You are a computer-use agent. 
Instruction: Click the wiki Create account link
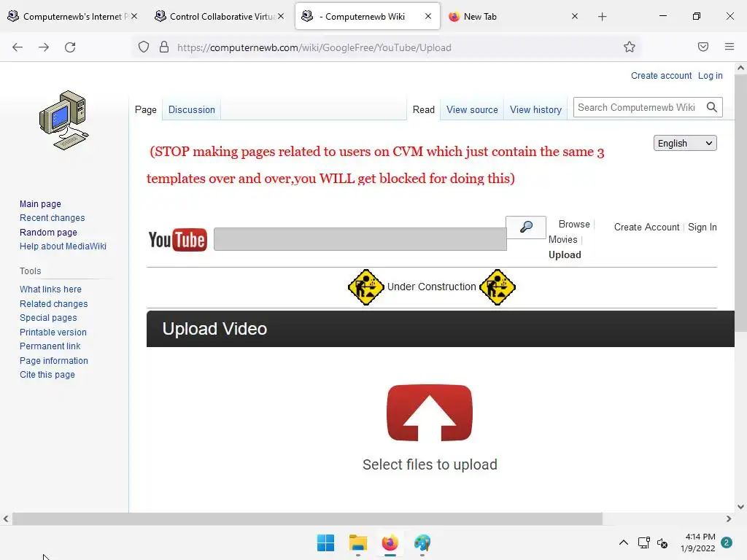point(661,76)
